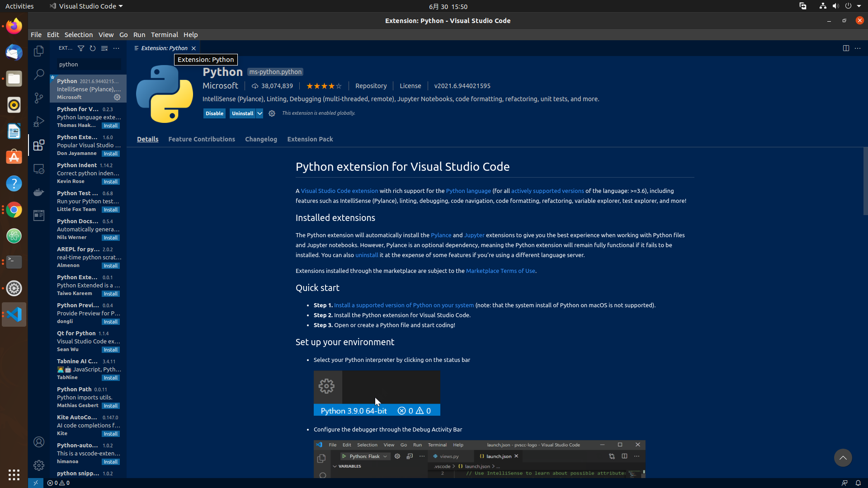Select the Details tab

147,139
